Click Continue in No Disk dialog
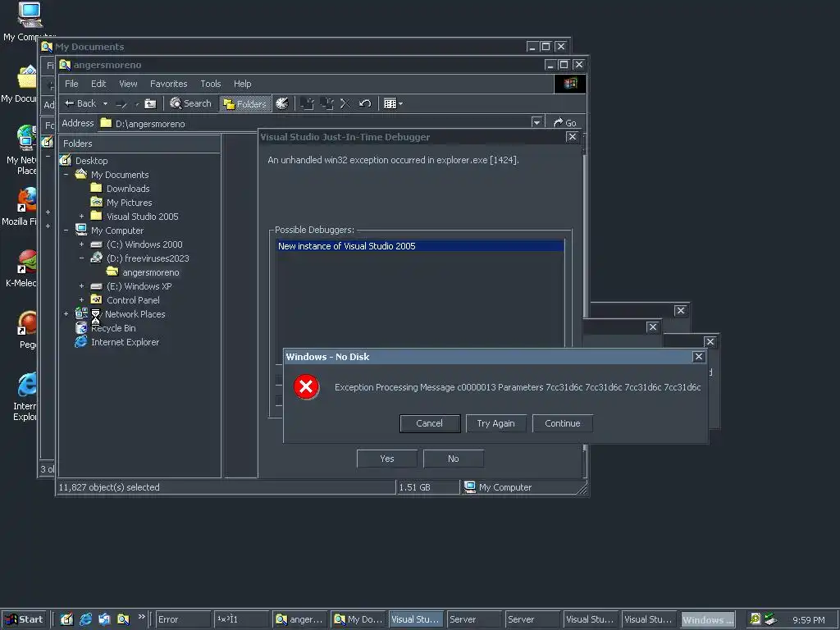Screen dimensions: 840x630 click(x=563, y=423)
